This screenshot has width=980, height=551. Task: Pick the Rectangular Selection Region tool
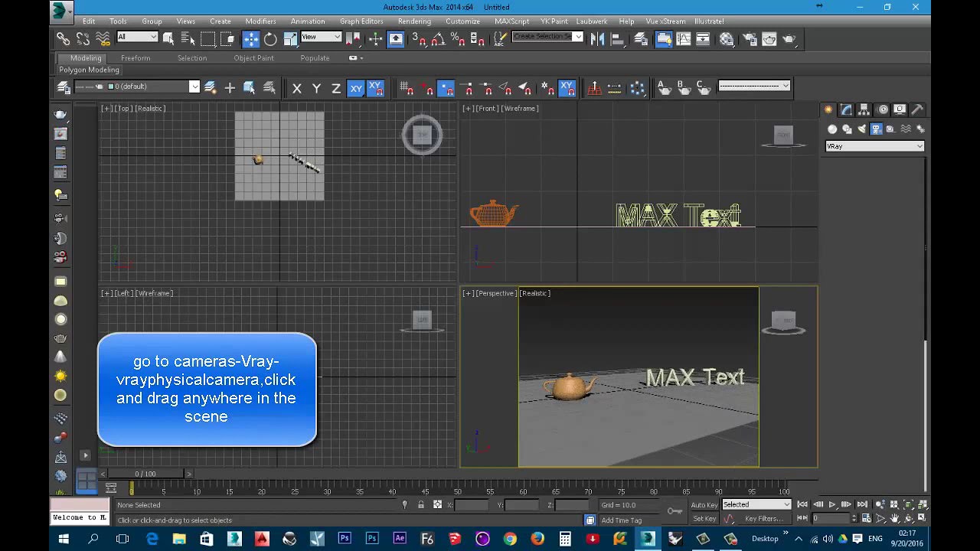[x=207, y=38]
